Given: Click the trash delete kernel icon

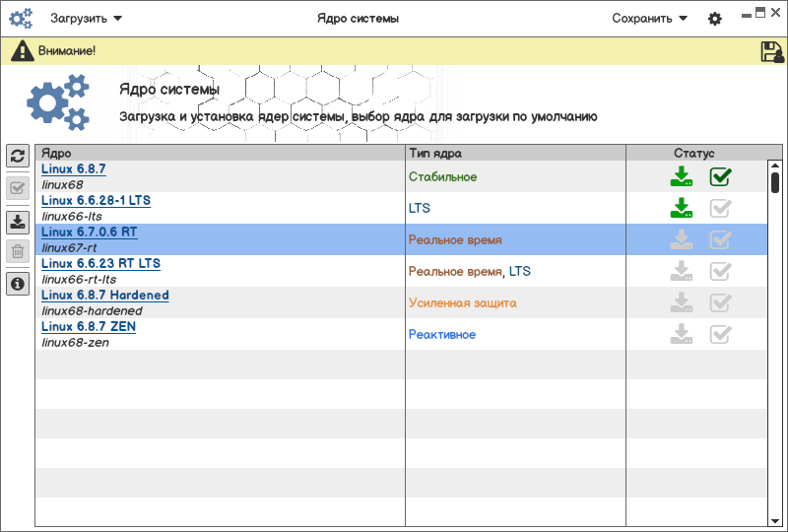Looking at the screenshot, I should coord(17,251).
